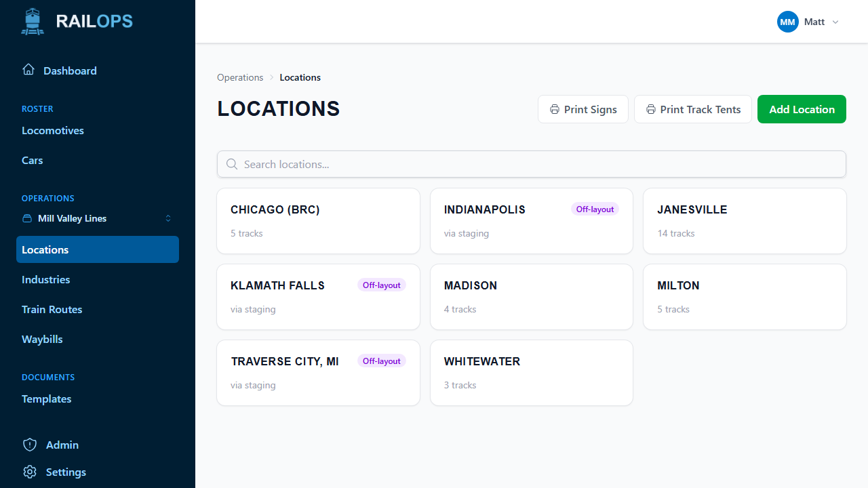This screenshot has width=868, height=488.
Task: Open the Milton location card
Action: [x=745, y=297]
